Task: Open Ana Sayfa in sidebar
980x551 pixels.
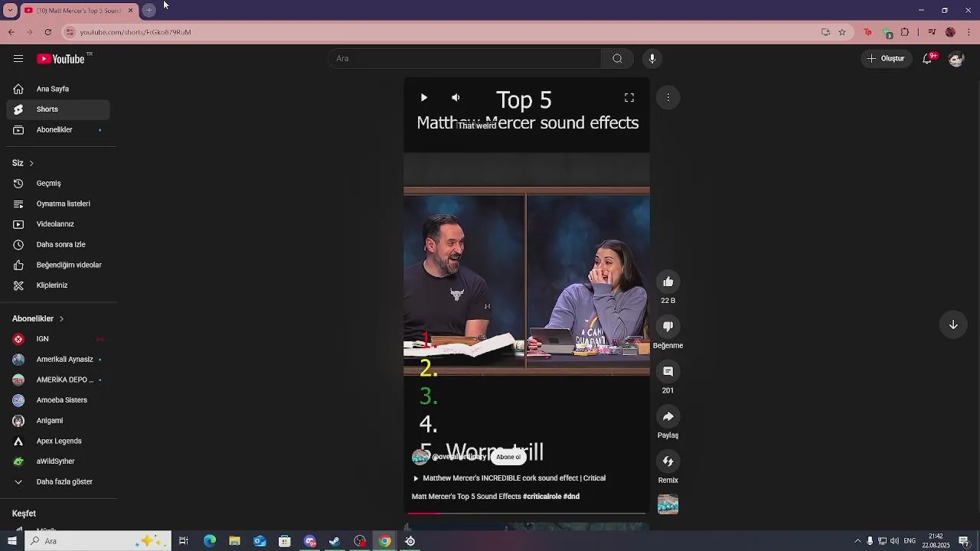Action: tap(58, 89)
